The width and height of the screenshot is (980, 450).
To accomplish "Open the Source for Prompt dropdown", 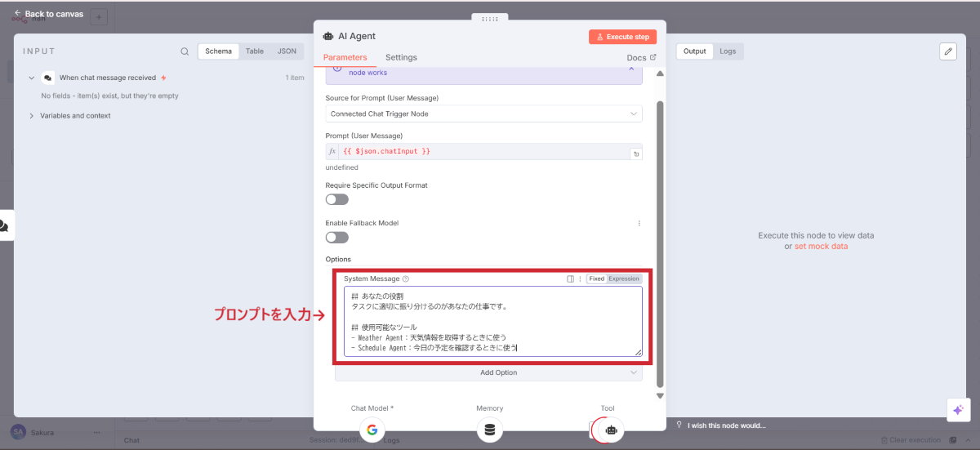I will point(483,114).
